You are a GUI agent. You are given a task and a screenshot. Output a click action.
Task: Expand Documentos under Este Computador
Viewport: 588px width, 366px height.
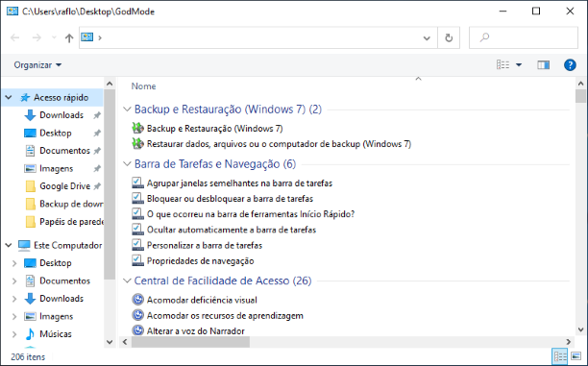pos(14,281)
